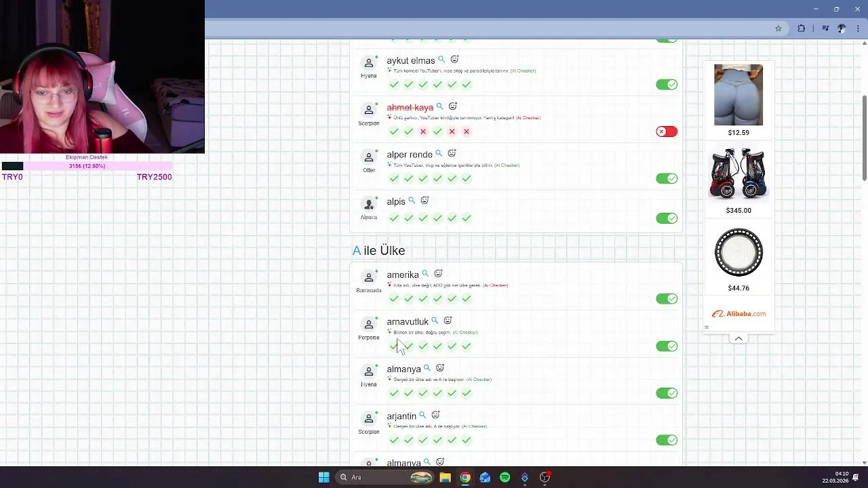Open the $12.59 leggings ad thumbnail
This screenshot has height=488, width=868.
[x=738, y=95]
